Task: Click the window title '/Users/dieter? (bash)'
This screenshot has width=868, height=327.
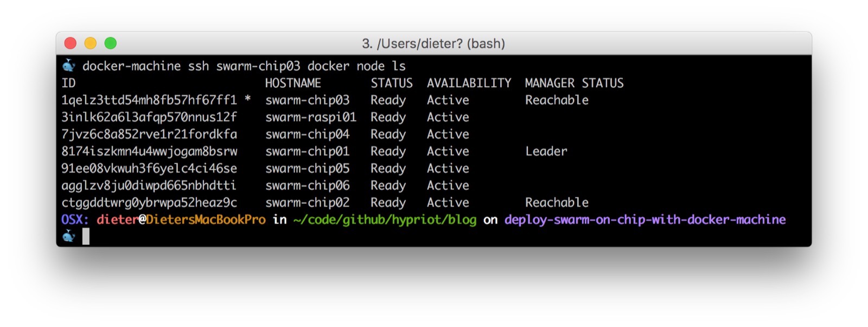Action: tap(441, 43)
